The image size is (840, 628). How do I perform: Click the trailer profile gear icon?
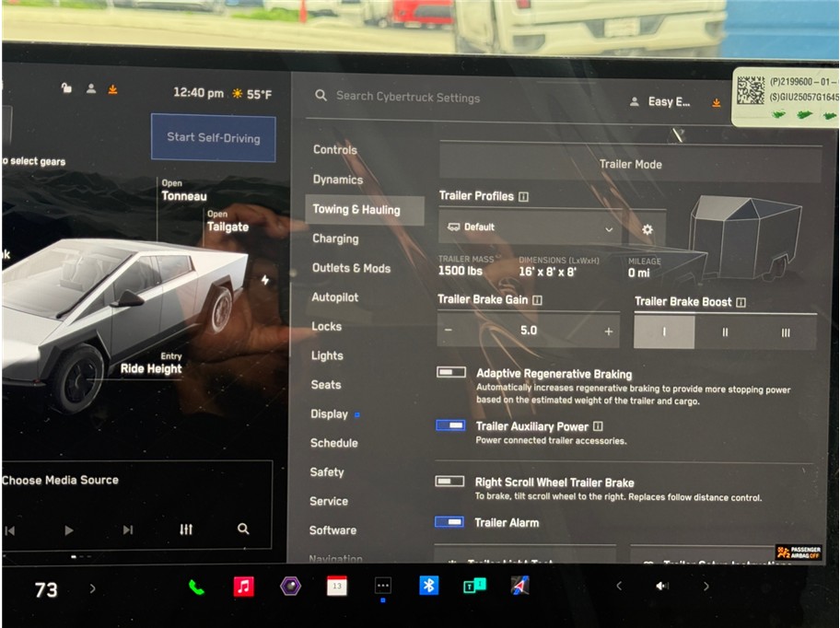point(647,229)
